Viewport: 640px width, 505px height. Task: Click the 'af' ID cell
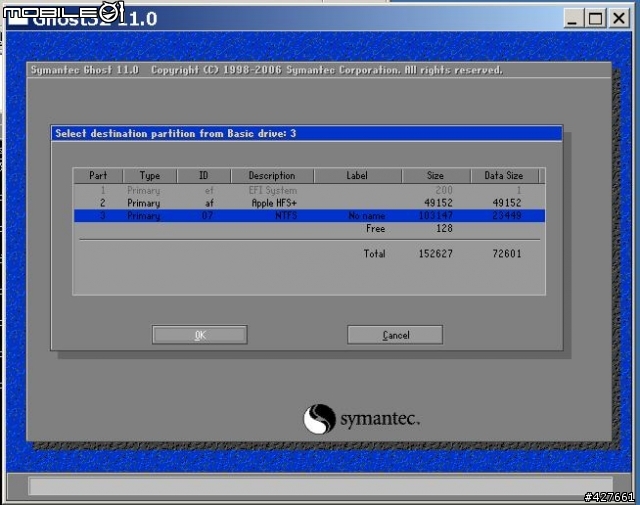(x=209, y=203)
